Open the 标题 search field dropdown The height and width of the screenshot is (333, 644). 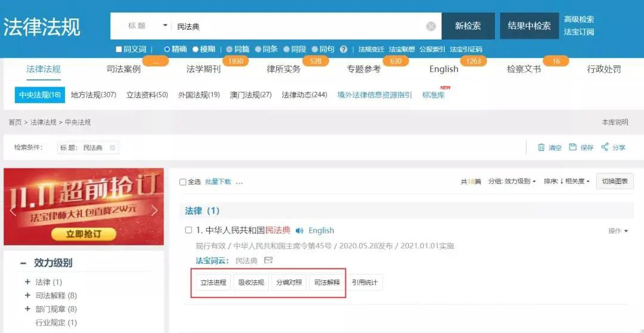(x=165, y=26)
